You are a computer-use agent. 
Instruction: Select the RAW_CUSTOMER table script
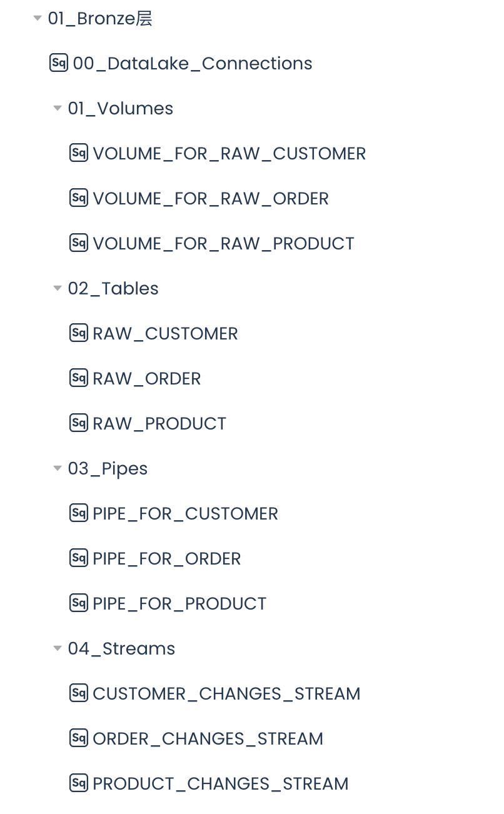(165, 333)
